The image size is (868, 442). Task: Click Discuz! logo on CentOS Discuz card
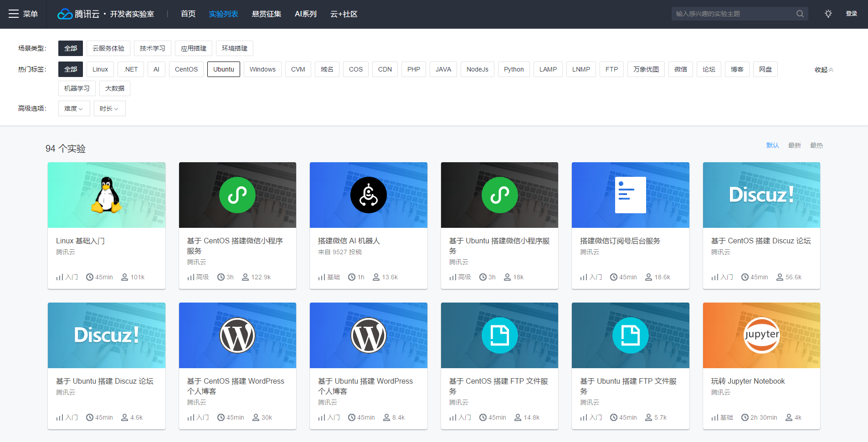761,195
